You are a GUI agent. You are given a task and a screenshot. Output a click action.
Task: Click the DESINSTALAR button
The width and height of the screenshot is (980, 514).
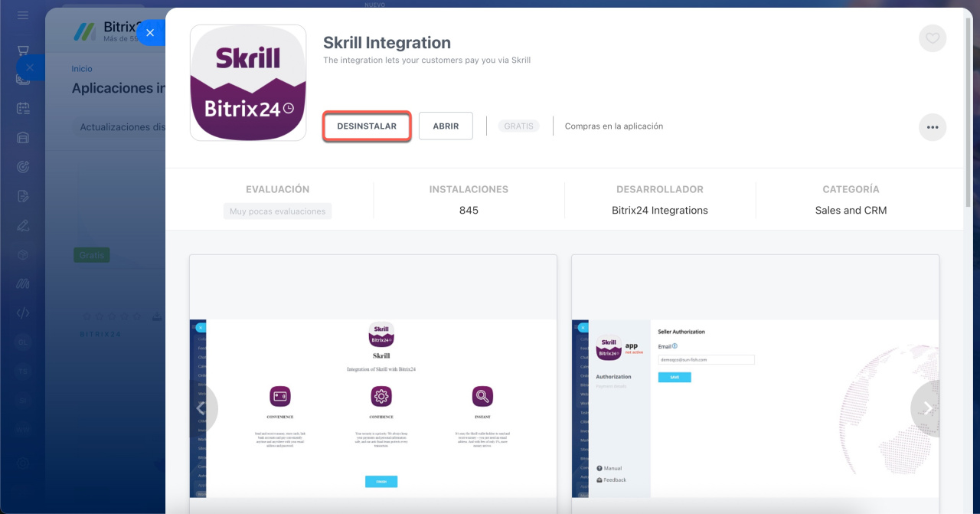367,126
